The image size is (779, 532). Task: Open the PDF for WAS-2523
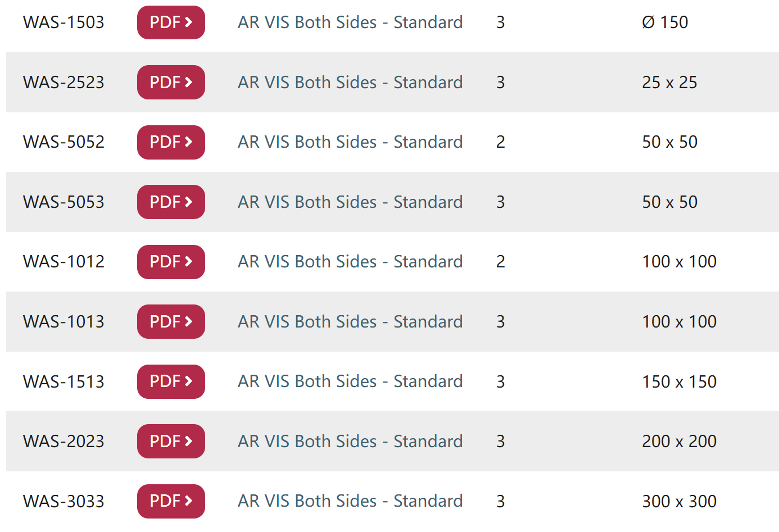171,83
